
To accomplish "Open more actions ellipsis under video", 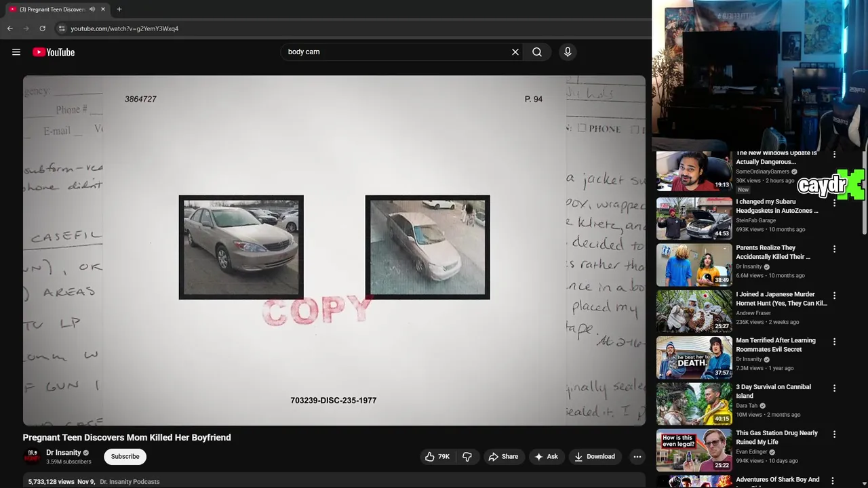I will 637,457.
